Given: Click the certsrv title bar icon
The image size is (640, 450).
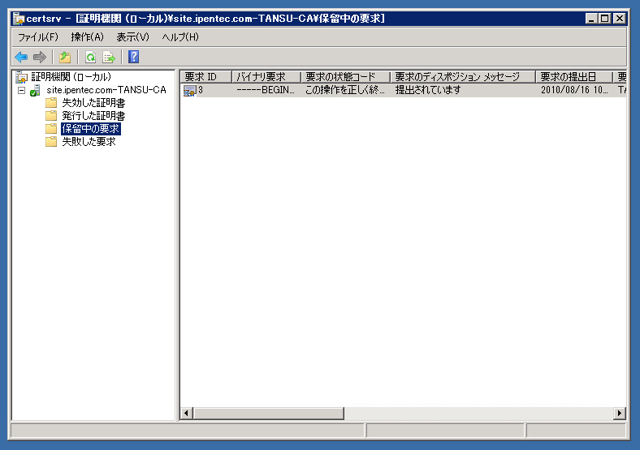Looking at the screenshot, I should (19, 19).
